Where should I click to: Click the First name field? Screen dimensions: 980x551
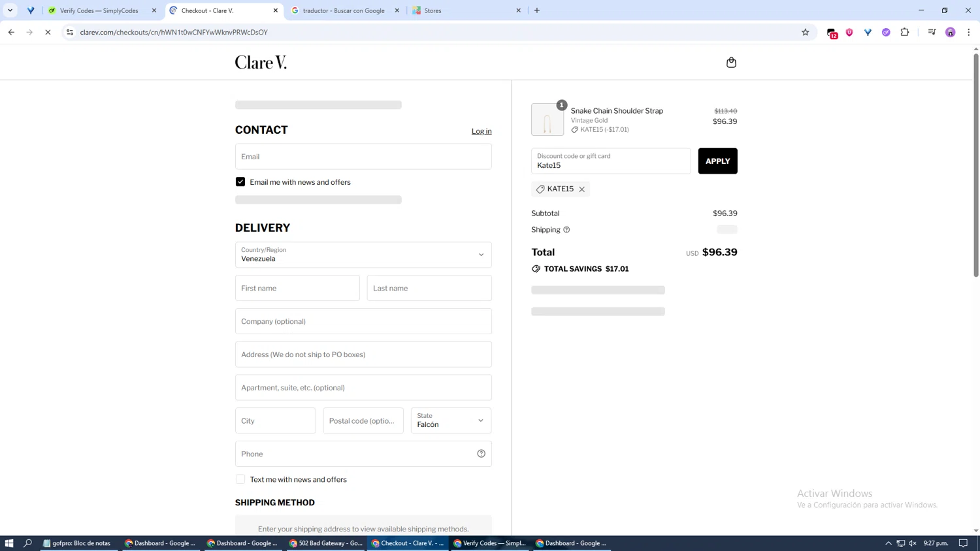[297, 288]
